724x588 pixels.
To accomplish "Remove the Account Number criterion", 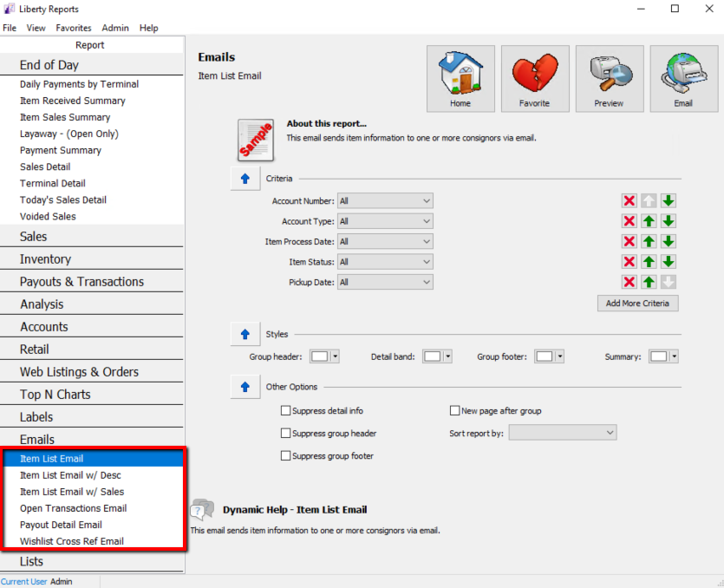I will click(x=629, y=201).
